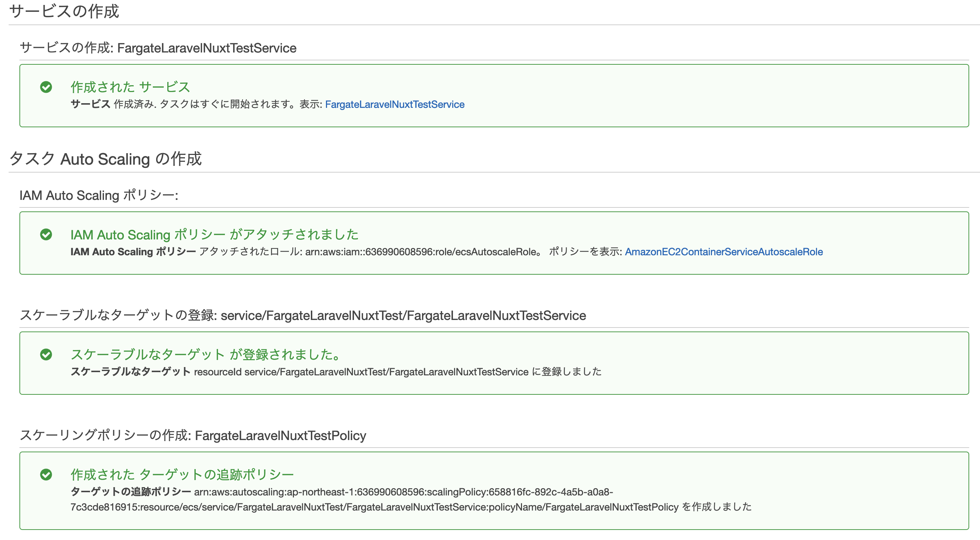Click the IAM Auto Scaling ポリシー: subheading
980x540 pixels.
tap(99, 196)
